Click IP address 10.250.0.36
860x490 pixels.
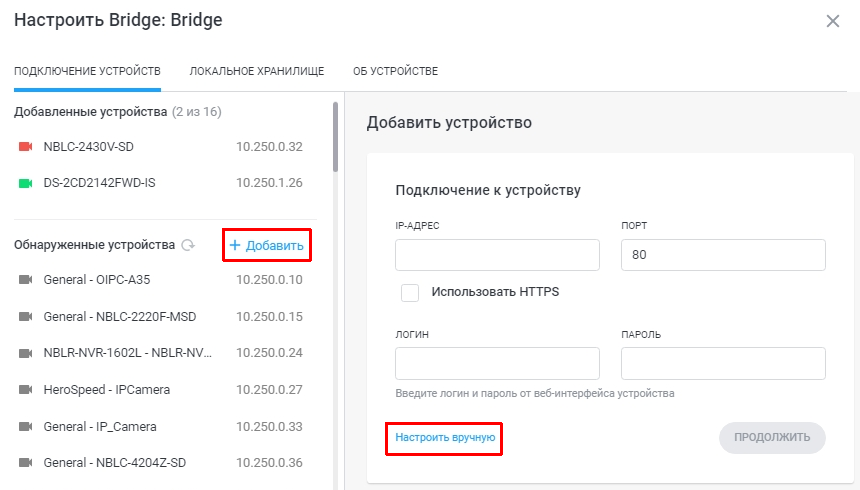269,463
